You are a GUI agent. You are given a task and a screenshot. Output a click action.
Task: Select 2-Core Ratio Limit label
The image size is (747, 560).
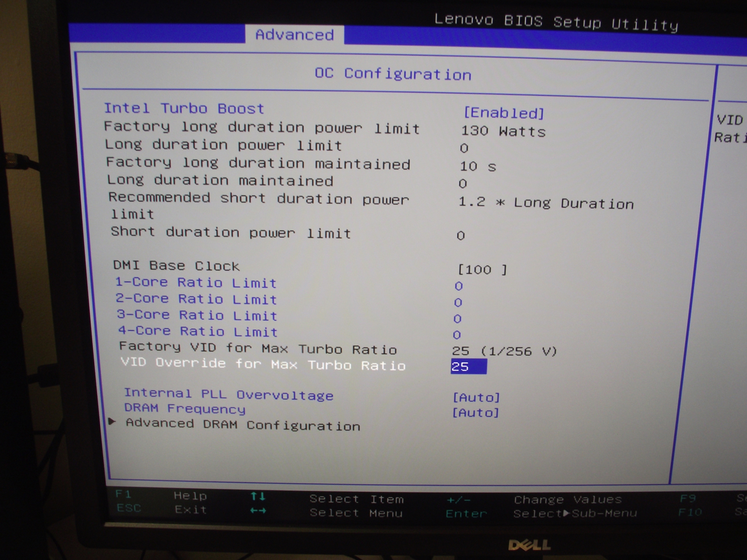tap(196, 299)
